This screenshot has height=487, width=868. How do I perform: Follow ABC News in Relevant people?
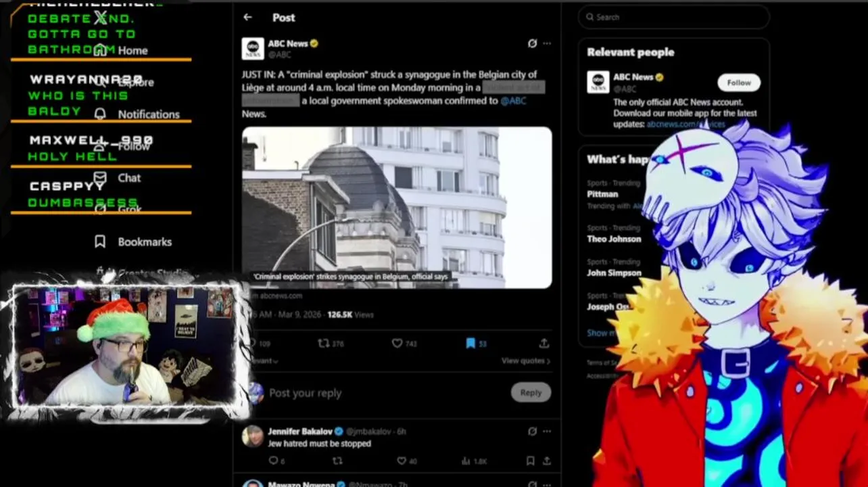(739, 83)
